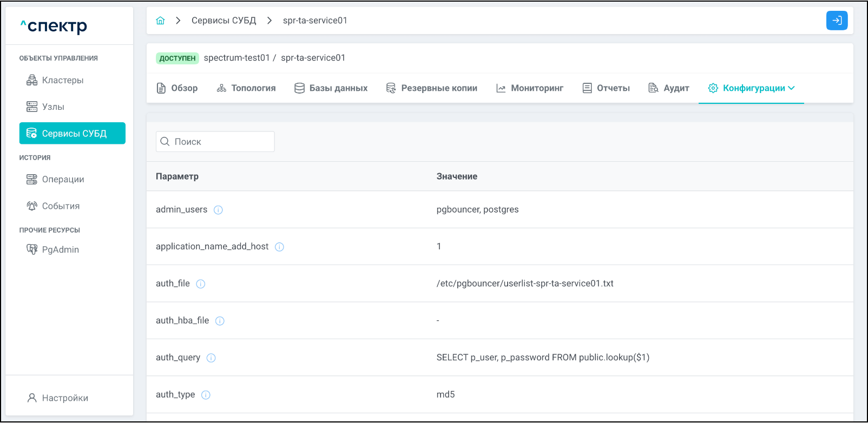Click info icon next to auth_query

211,358
